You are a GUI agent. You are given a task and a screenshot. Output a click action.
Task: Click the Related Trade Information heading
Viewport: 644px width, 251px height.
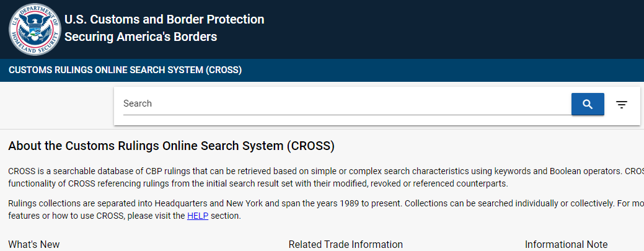[345, 245]
